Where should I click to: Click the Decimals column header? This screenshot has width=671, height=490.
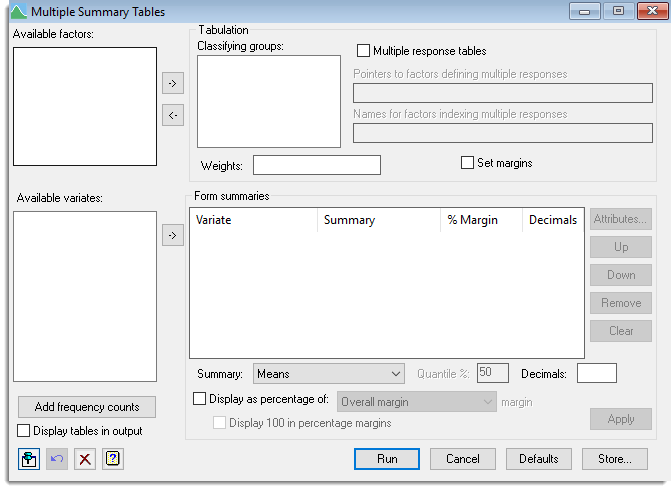pos(553,220)
